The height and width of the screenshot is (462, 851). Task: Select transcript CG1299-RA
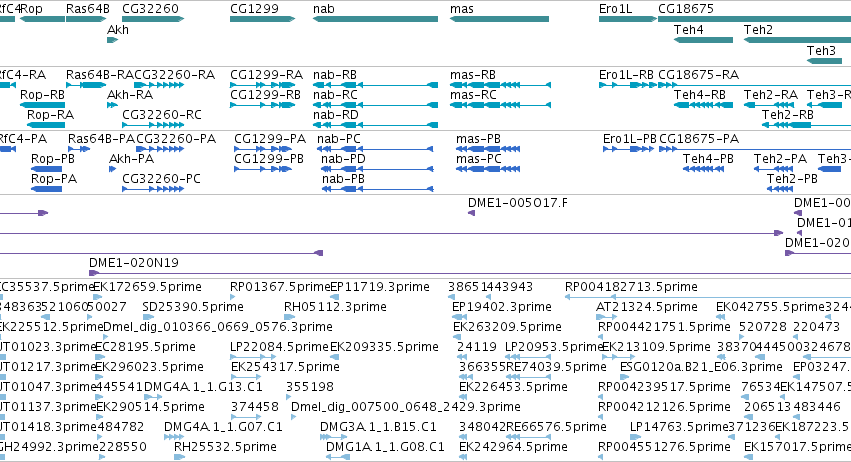point(262,85)
